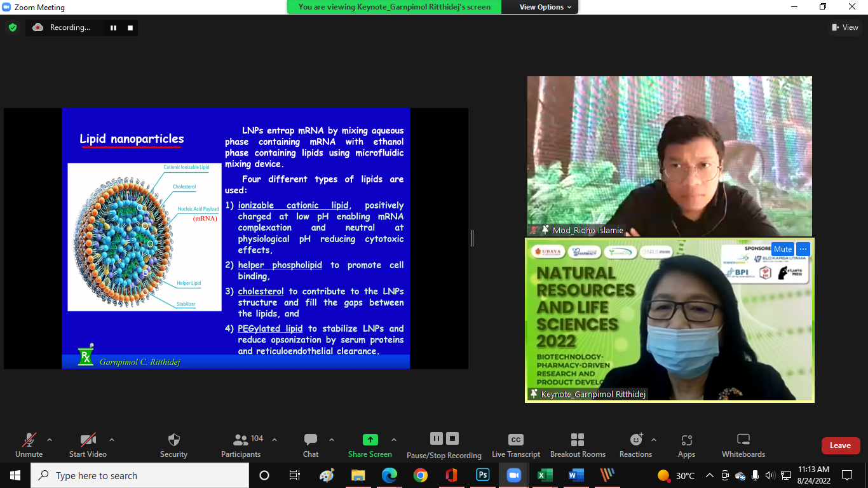Pause the recording in the toolbar
Image resolution: width=868 pixels, height=488 pixels.
point(436,438)
